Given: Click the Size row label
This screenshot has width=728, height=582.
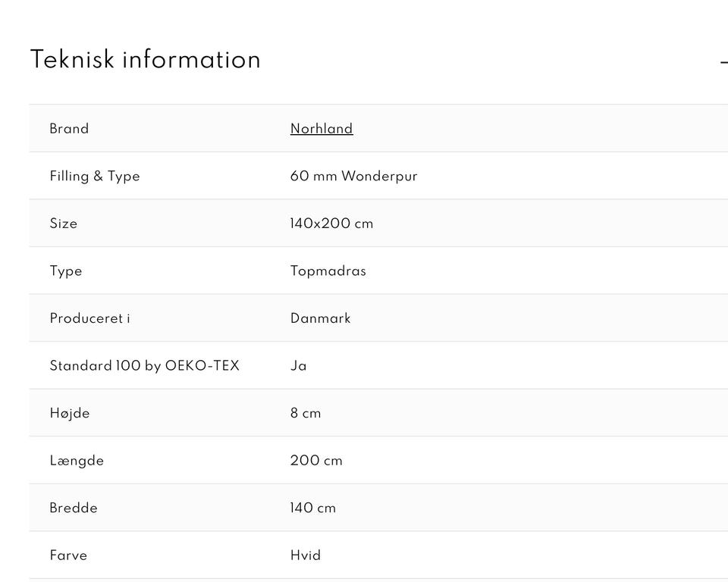Looking at the screenshot, I should click(64, 224).
